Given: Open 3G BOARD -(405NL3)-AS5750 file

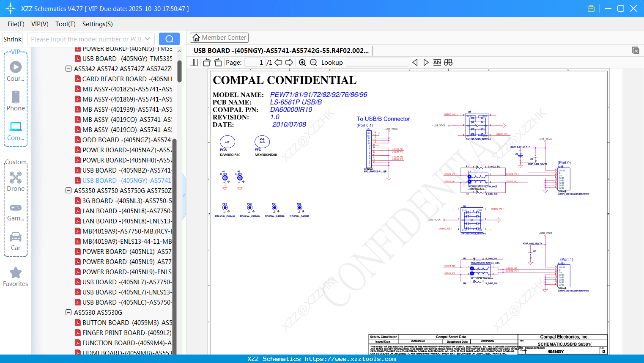Looking at the screenshot, I should click(127, 201).
